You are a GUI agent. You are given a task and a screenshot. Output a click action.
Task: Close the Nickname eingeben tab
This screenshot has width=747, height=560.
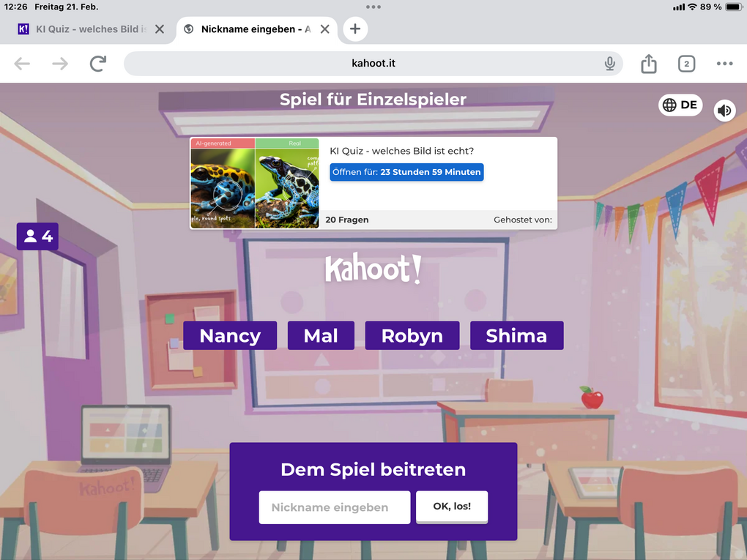point(325,29)
